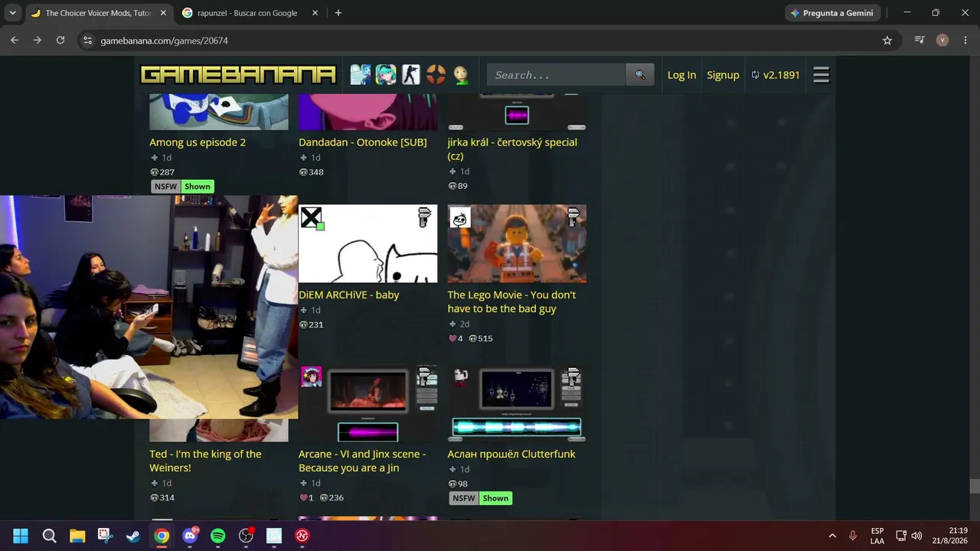Open Dandadan - Otonoke [SUB] submission
Screen dimensions: 980x551
click(x=363, y=142)
